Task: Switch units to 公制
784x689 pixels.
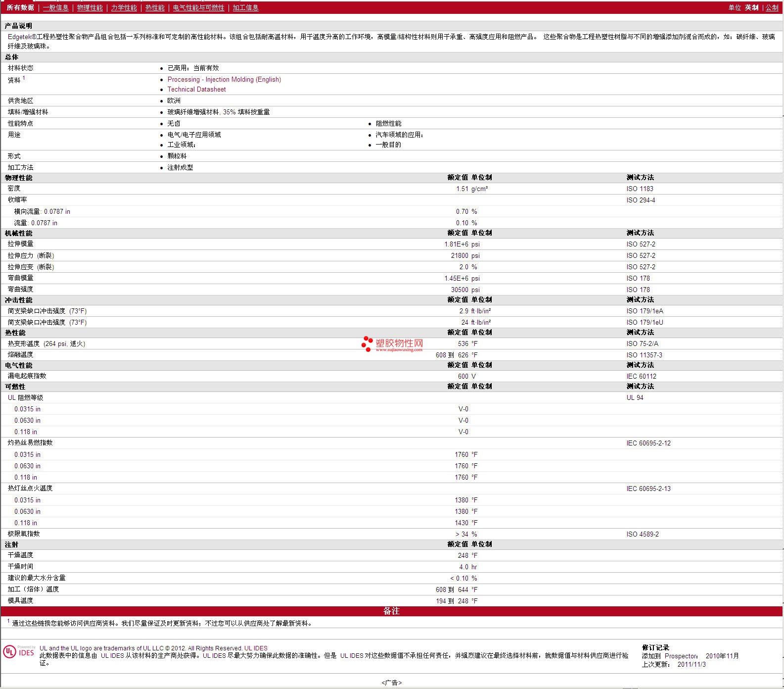Action: click(772, 8)
